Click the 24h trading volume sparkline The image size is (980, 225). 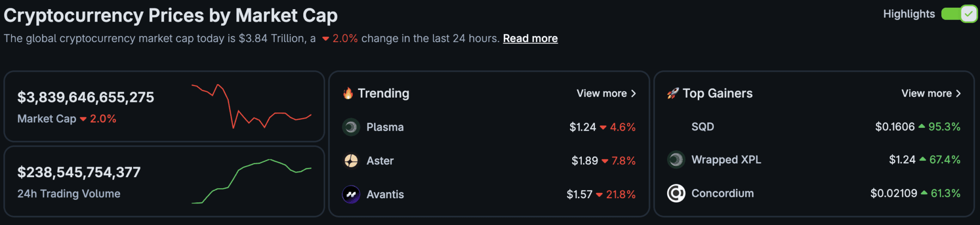(x=251, y=181)
